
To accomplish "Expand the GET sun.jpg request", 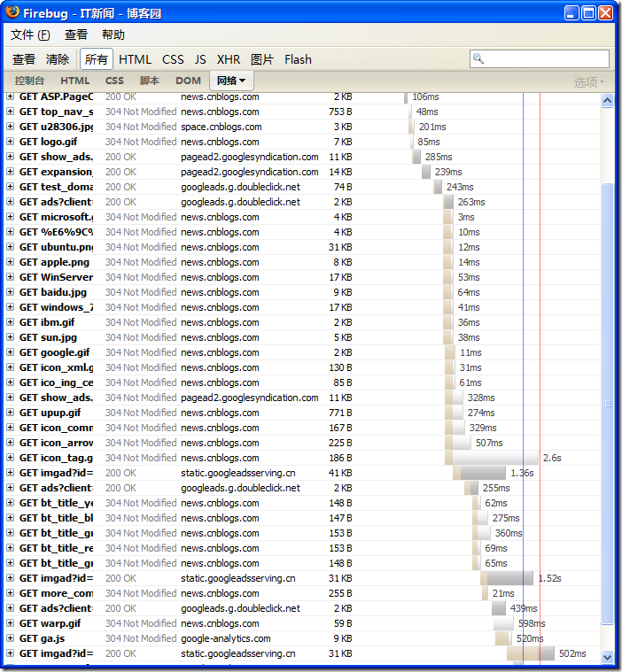I will click(x=10, y=337).
